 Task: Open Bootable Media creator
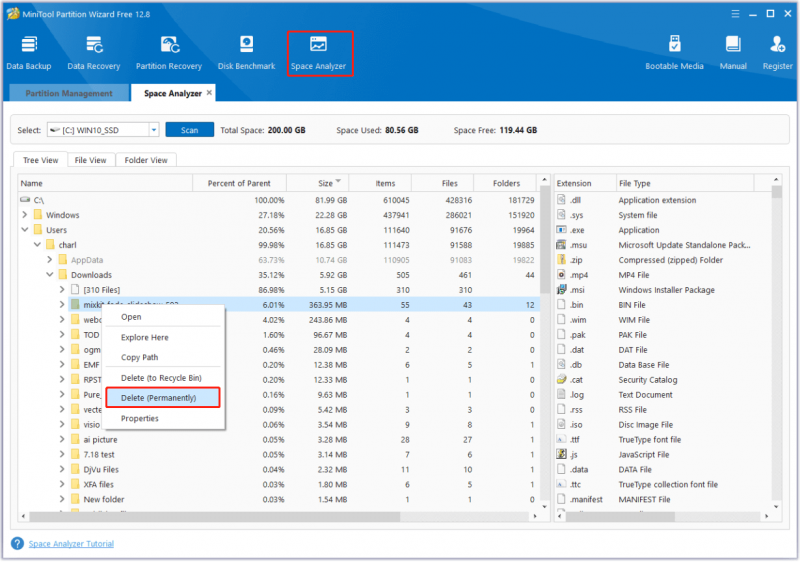click(x=674, y=53)
